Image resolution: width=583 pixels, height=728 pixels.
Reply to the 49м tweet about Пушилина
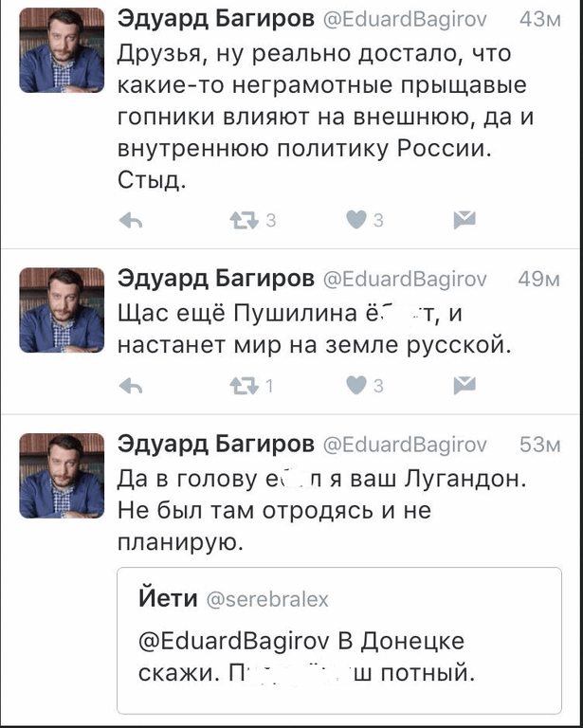(131, 387)
